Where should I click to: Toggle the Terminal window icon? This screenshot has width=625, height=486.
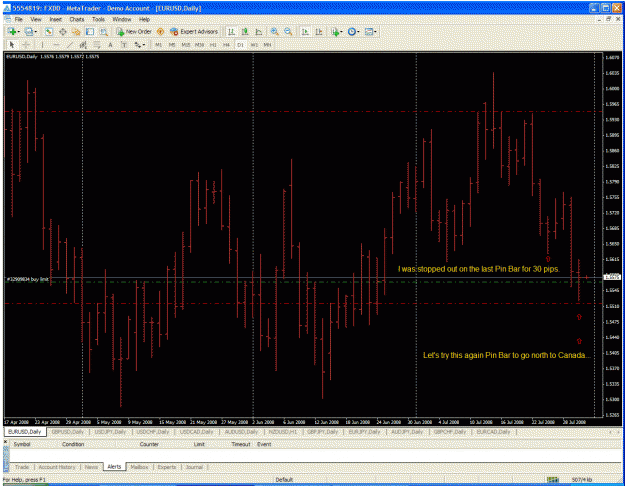[x=90, y=31]
